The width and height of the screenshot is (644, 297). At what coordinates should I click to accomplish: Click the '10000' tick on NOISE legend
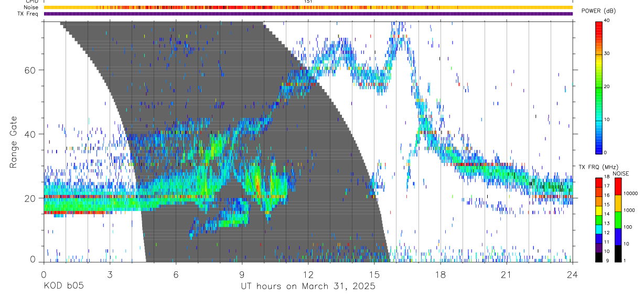click(x=630, y=193)
